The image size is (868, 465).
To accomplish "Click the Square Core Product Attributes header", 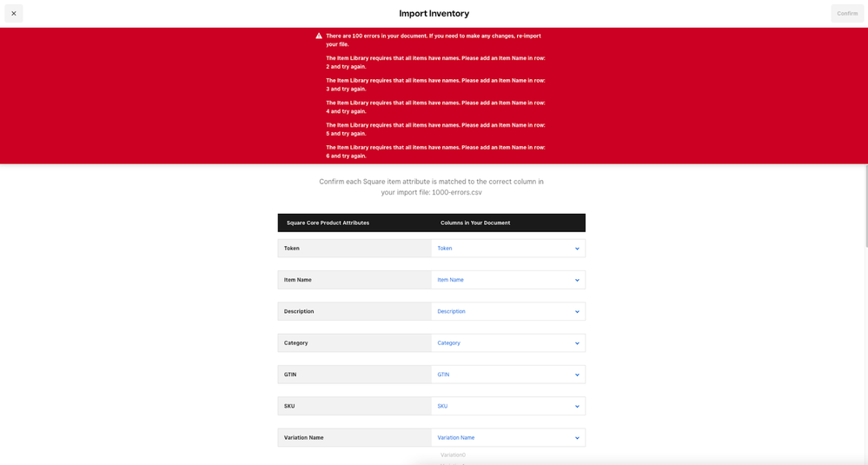I will coord(328,223).
